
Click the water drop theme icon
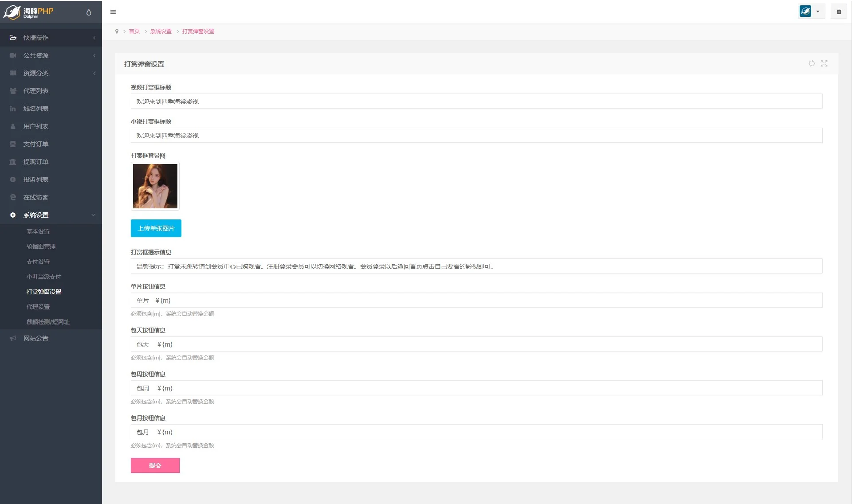click(89, 12)
